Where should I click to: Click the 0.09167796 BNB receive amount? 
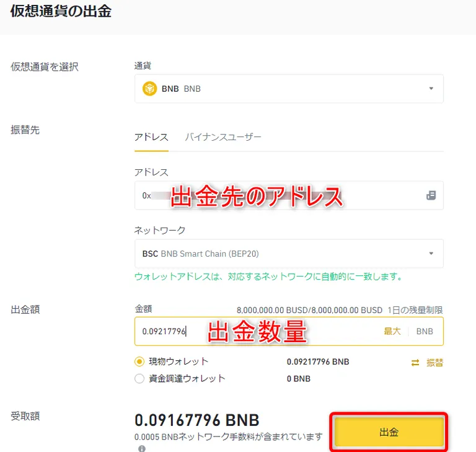coord(197,420)
